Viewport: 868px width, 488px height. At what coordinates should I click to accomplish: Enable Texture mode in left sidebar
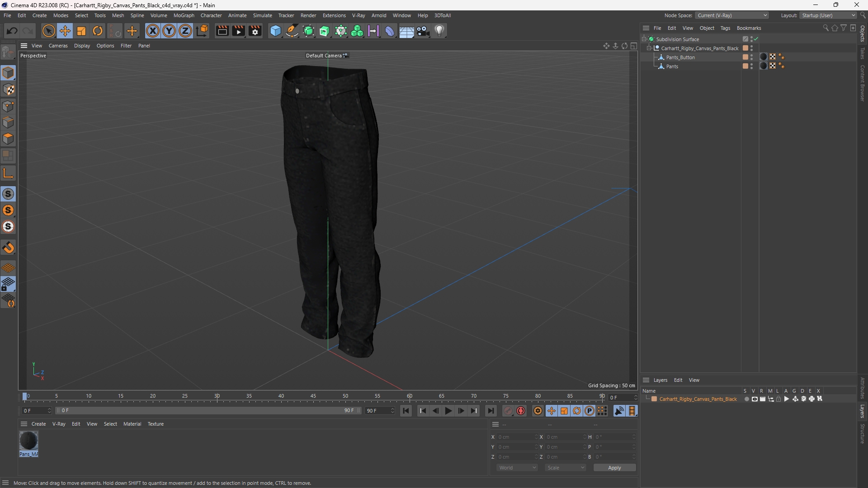click(8, 90)
